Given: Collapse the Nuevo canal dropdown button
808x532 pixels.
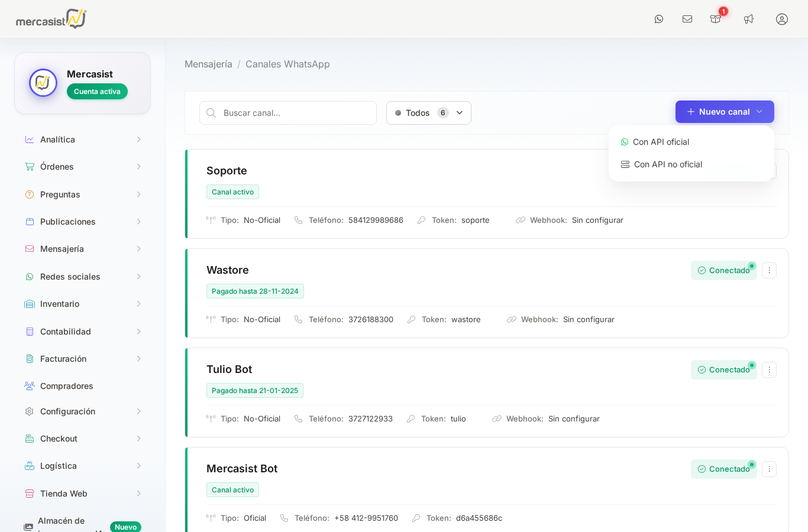Looking at the screenshot, I should coord(725,112).
